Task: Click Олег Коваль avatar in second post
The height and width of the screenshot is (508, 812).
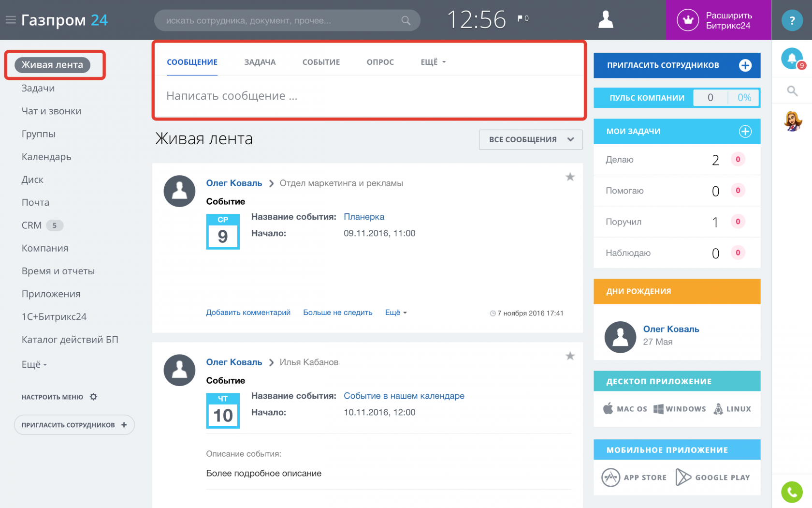Action: click(179, 370)
